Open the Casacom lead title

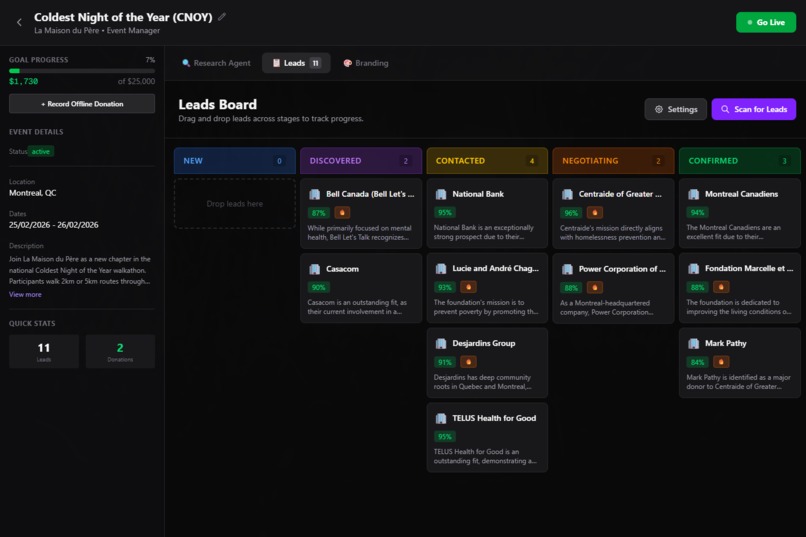click(342, 269)
